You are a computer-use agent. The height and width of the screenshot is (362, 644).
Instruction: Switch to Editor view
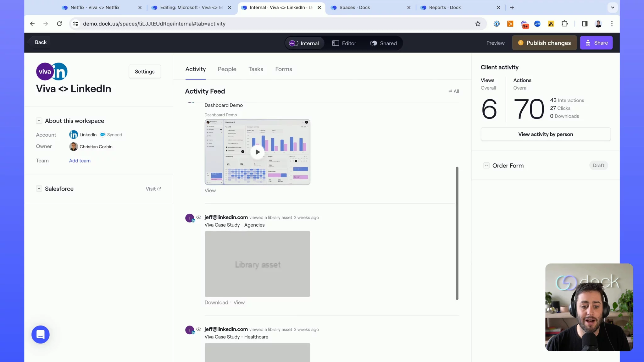tap(344, 43)
